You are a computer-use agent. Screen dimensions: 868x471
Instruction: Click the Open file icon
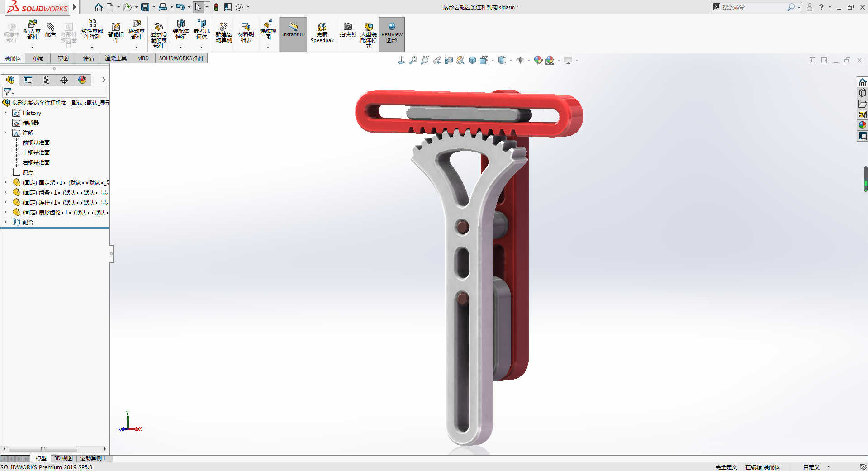click(x=127, y=7)
